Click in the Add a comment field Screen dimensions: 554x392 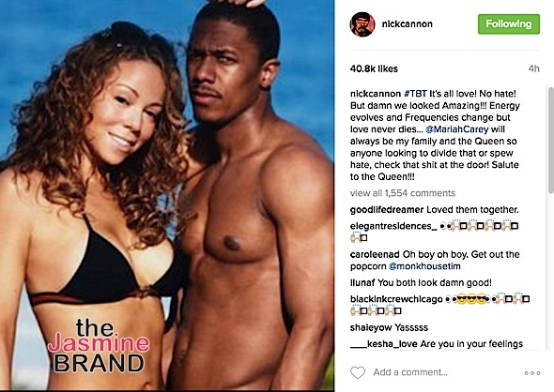click(x=410, y=372)
